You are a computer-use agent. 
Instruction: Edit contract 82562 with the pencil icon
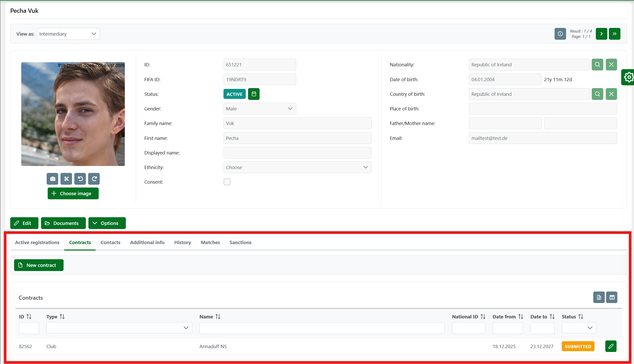(x=611, y=346)
